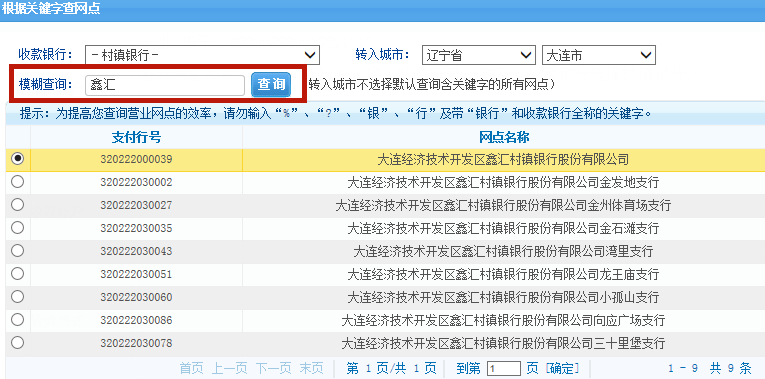Click the 提示 hint message line
Screen dimensions: 765x379
[336, 114]
